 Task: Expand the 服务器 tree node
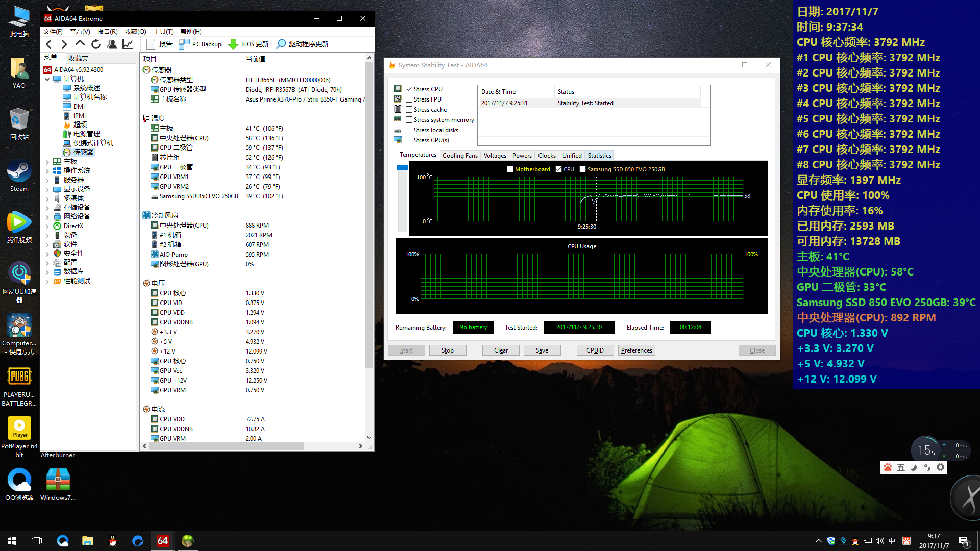(47, 180)
